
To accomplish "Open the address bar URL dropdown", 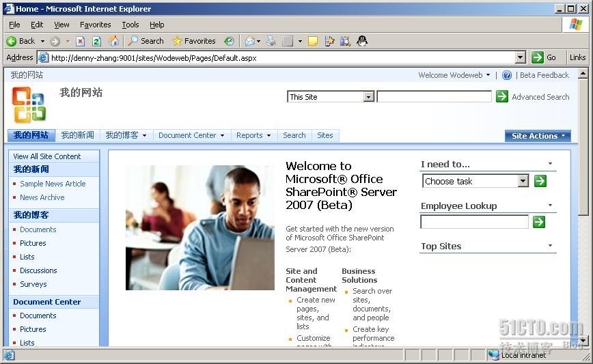I will (x=521, y=57).
